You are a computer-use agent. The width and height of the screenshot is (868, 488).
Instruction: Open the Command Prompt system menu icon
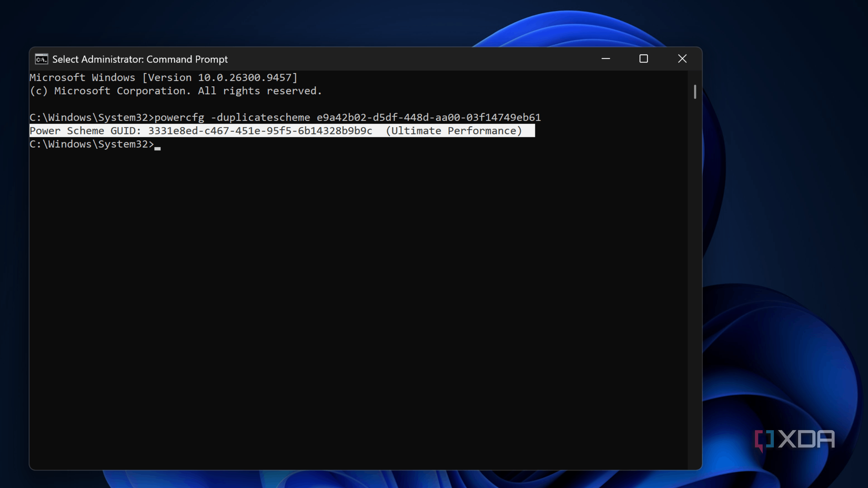click(x=41, y=59)
